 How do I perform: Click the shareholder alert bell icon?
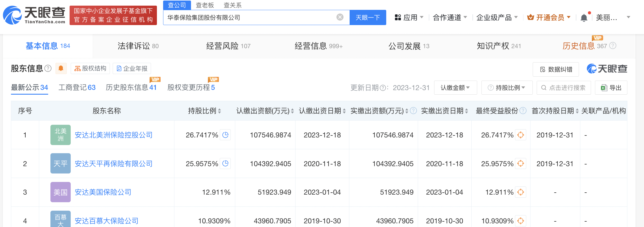pyautogui.click(x=61, y=68)
